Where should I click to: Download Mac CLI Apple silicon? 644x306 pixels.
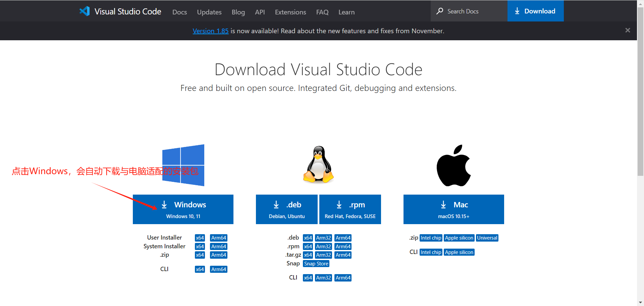coord(459,252)
